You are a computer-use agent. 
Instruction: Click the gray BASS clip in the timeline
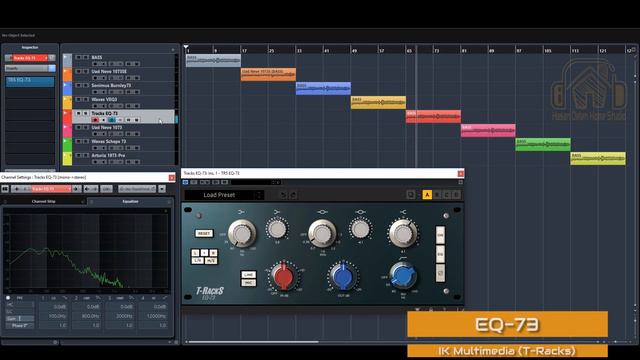click(x=213, y=60)
